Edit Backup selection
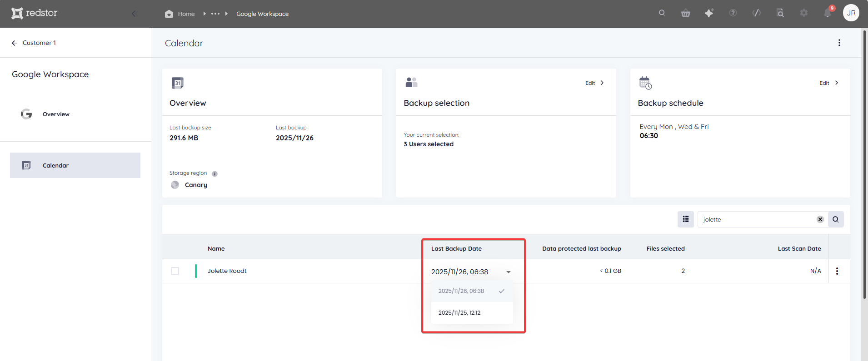The height and width of the screenshot is (361, 868). click(x=595, y=83)
